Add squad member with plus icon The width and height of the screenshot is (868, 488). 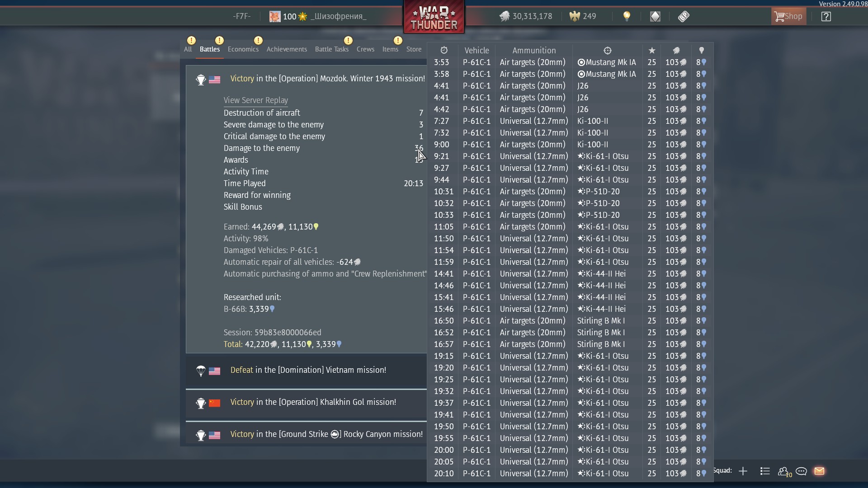point(743,471)
